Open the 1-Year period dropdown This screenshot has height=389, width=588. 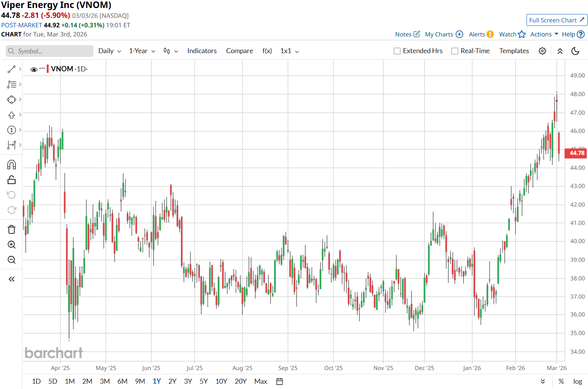142,51
